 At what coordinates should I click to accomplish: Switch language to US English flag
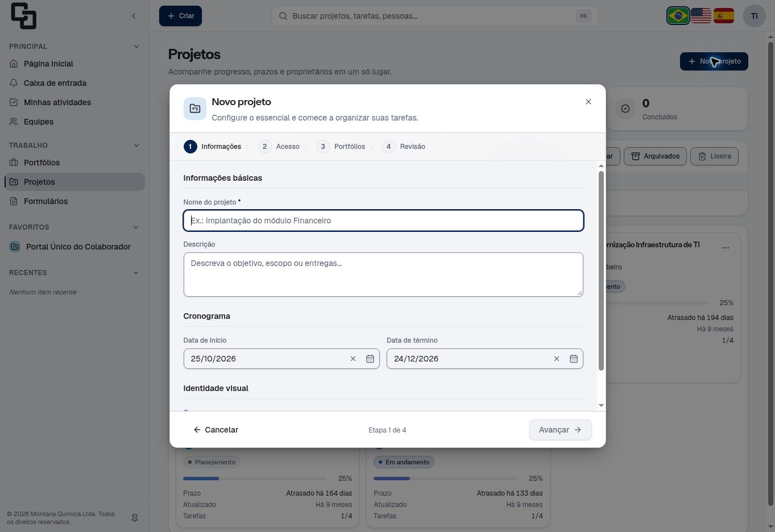pos(701,16)
